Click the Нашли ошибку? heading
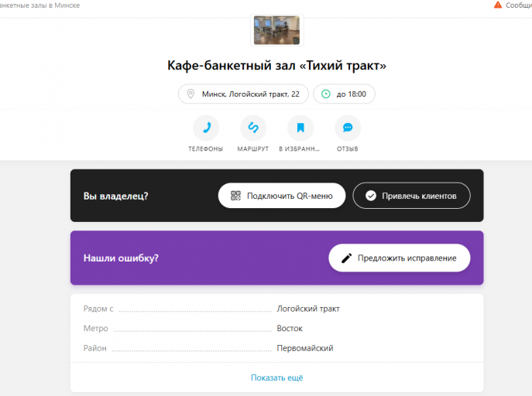Viewport: 532px width, 396px height. click(121, 258)
